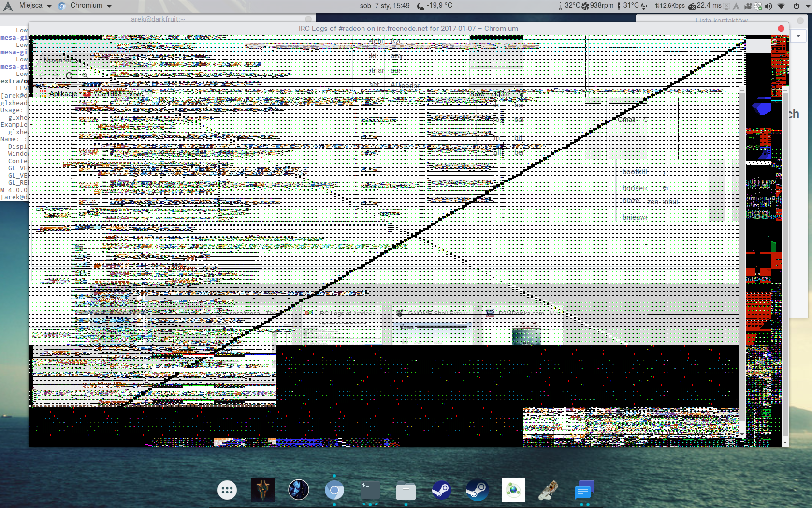The width and height of the screenshot is (812, 508).
Task: Open the Miejsca places menu
Action: 35,6
